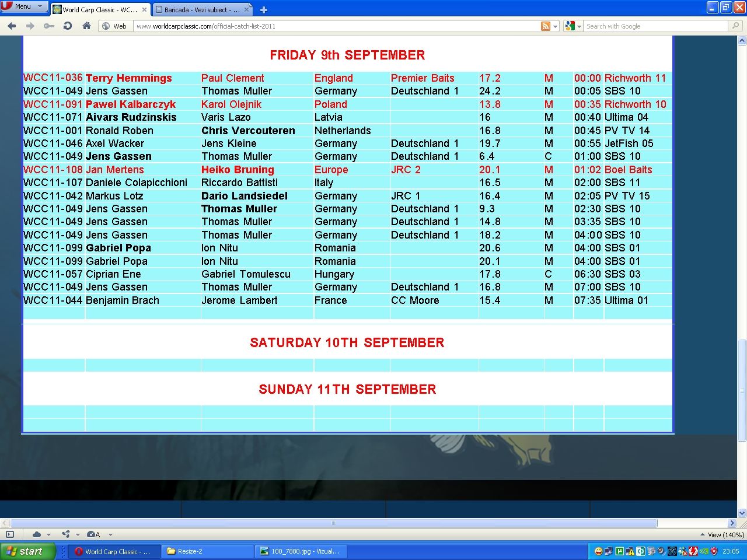Close the World Carp Classic tab
Screen dimensions: 747x560
[x=144, y=10]
